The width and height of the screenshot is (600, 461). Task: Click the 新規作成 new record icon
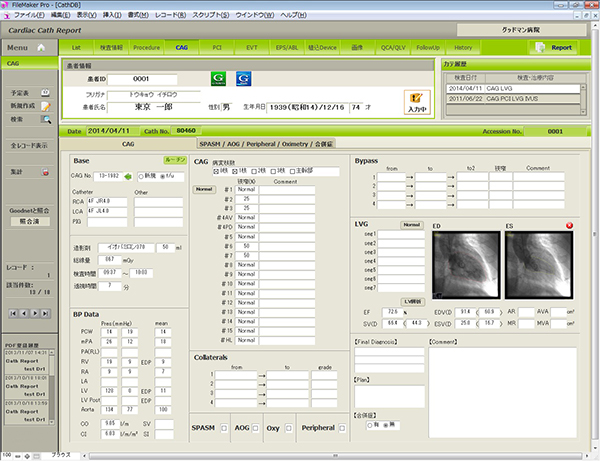pos(47,105)
